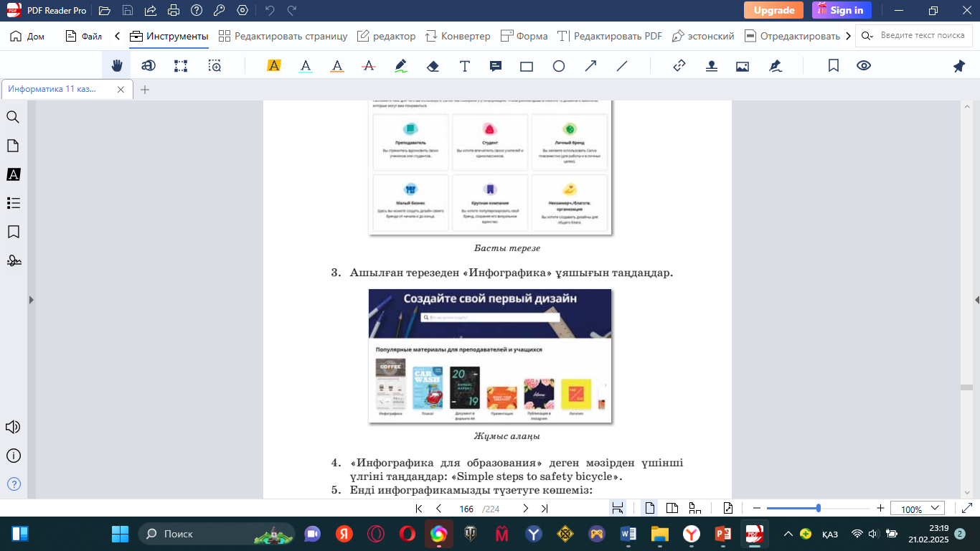Select the Strikethrough annotation tool
Screen dimensions: 980x551
369,66
